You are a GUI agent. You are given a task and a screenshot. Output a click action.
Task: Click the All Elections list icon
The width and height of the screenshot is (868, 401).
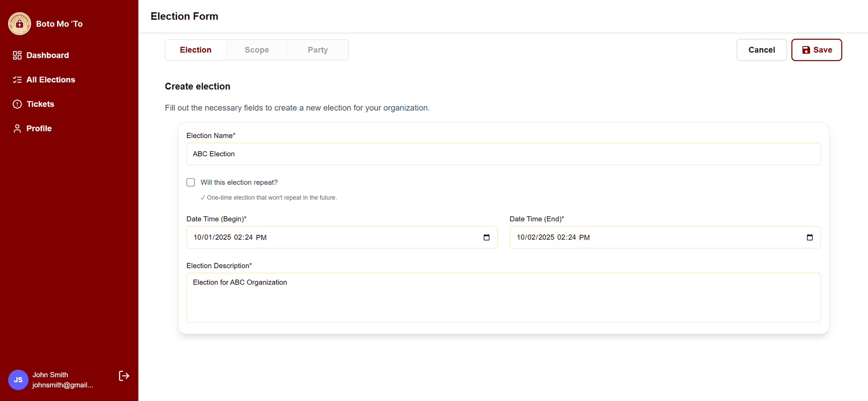(x=17, y=80)
